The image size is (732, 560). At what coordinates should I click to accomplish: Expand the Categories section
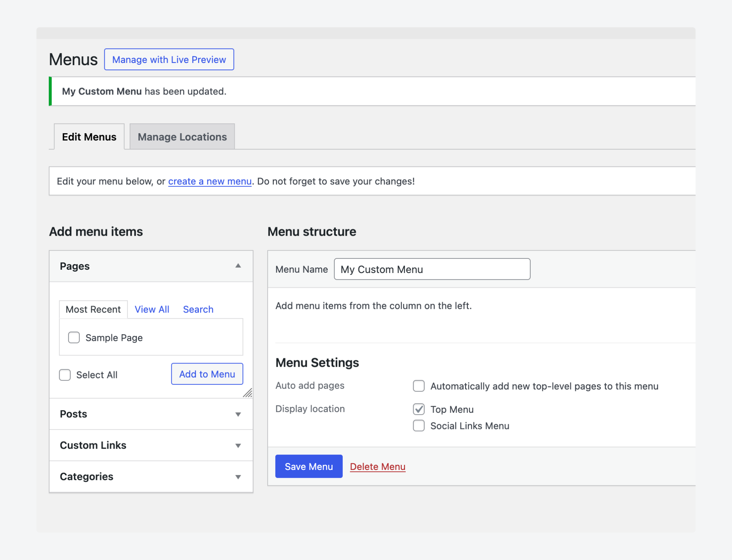238,476
